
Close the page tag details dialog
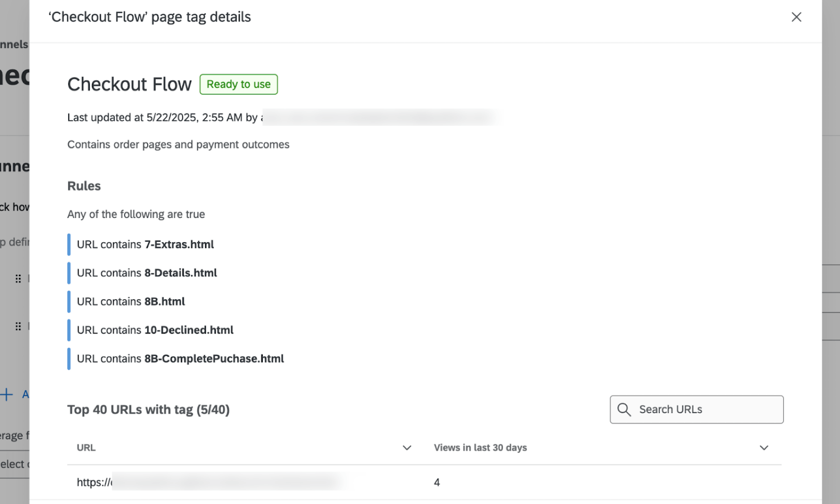click(797, 17)
